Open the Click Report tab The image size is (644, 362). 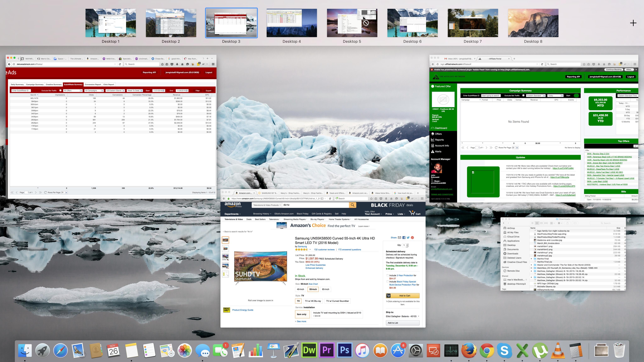click(108, 84)
